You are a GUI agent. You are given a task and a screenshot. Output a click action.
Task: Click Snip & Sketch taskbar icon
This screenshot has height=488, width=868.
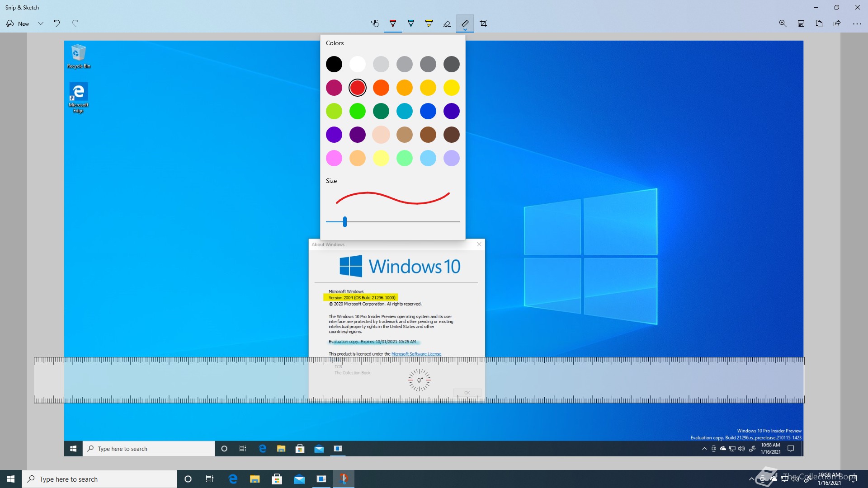344,479
